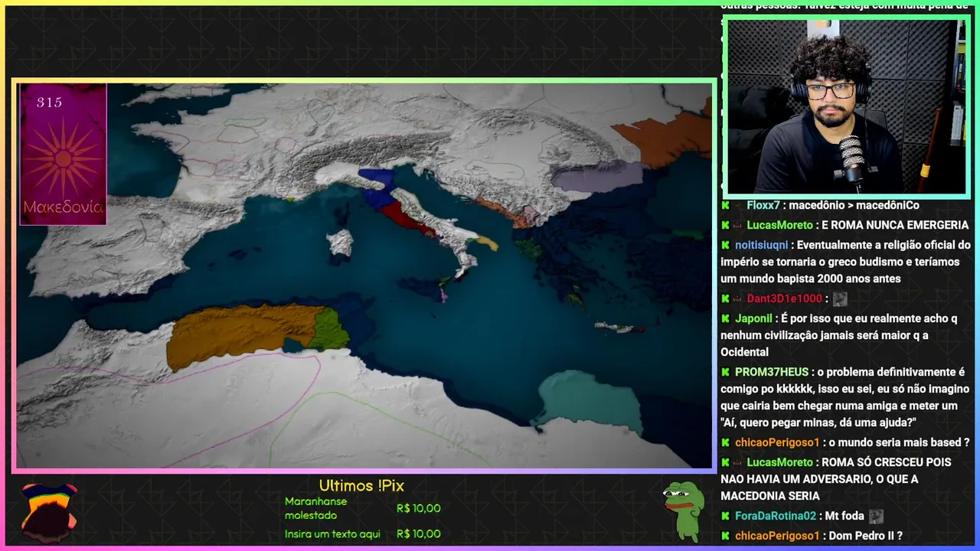Click message text 'macedônio > macedôniCo'

[x=854, y=205]
